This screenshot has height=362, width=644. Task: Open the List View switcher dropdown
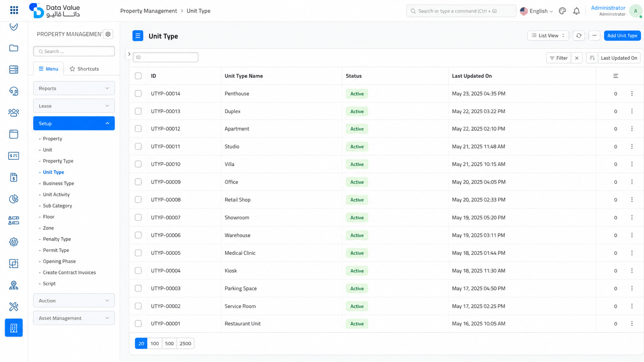click(x=548, y=35)
